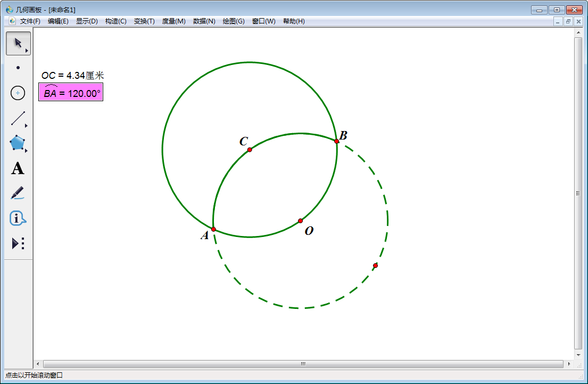Screen dimensions: 588x384
Task: Select red point A
Action: [213, 229]
